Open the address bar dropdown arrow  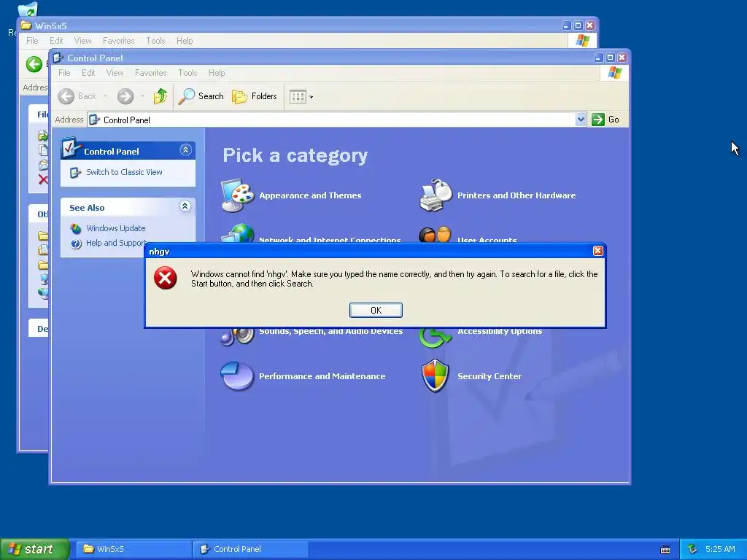coord(580,120)
